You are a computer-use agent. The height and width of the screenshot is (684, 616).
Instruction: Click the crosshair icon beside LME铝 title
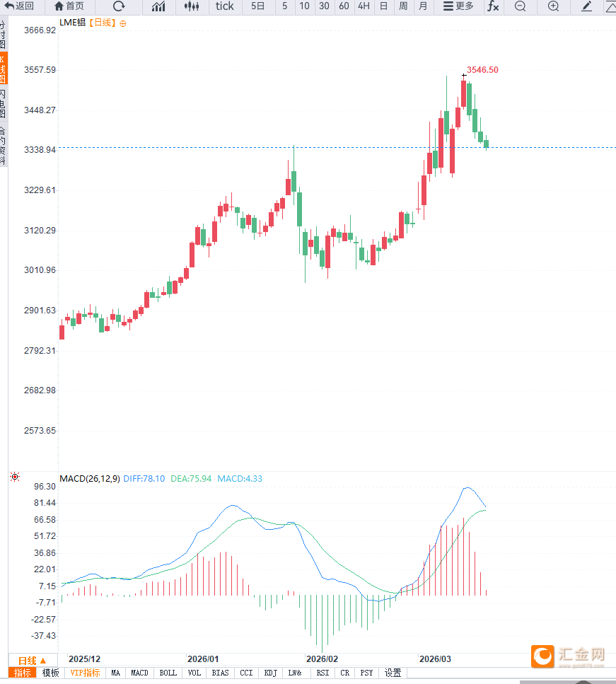pos(123,23)
